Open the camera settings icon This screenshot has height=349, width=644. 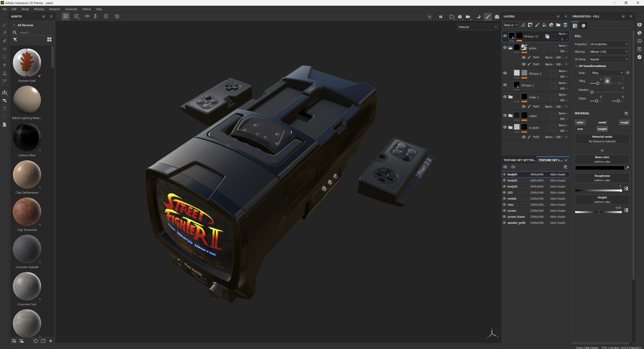tap(468, 17)
